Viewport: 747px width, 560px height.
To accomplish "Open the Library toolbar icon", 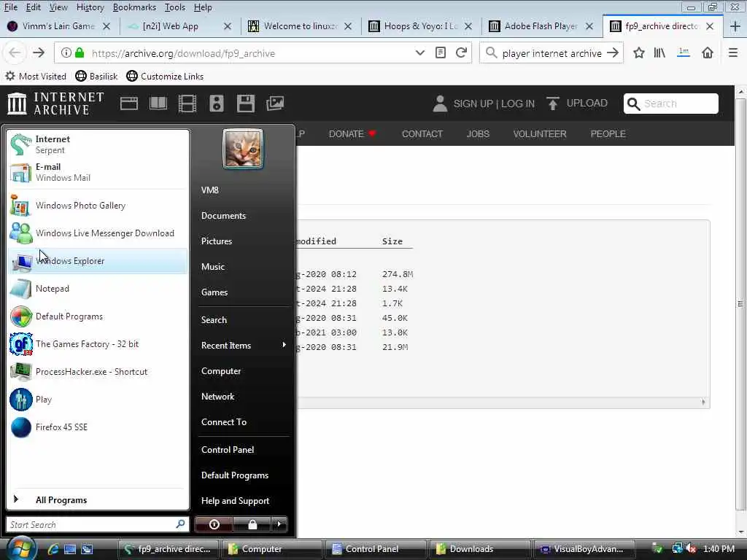I will (x=659, y=52).
